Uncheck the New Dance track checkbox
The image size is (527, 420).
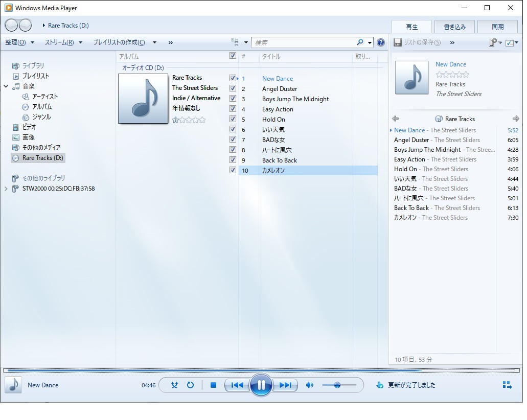(x=233, y=78)
